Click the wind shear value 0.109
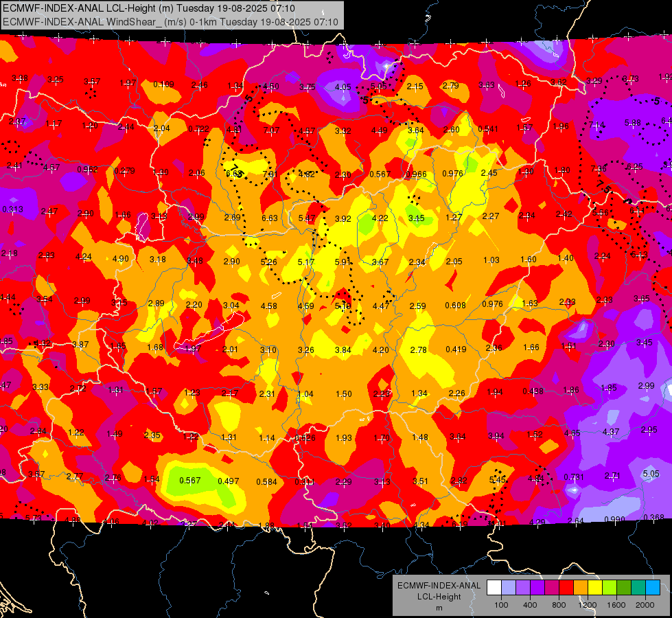Viewport: 672px width, 618px height. click(164, 84)
